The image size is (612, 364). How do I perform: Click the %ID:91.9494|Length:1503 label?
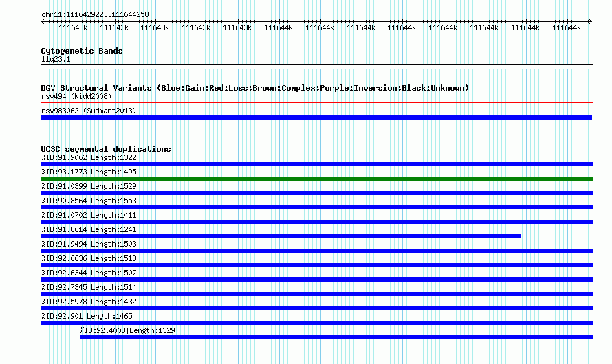click(x=89, y=244)
